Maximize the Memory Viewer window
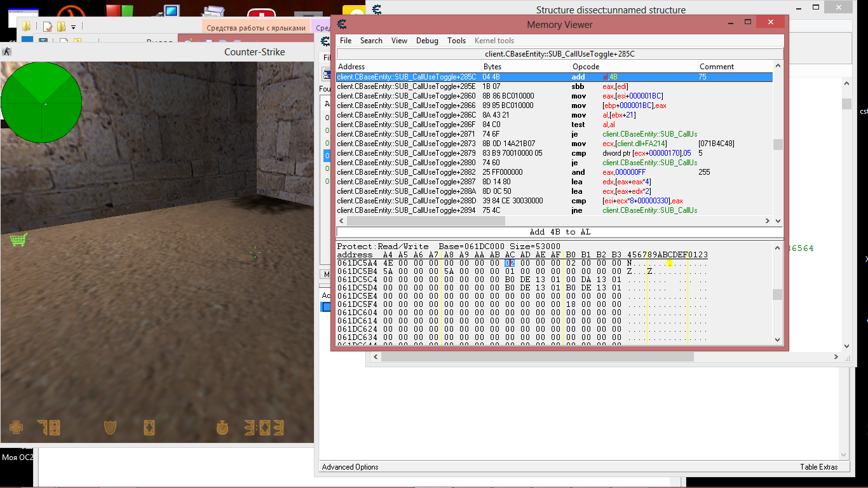Screen dimensions: 868x488 click(749, 22)
